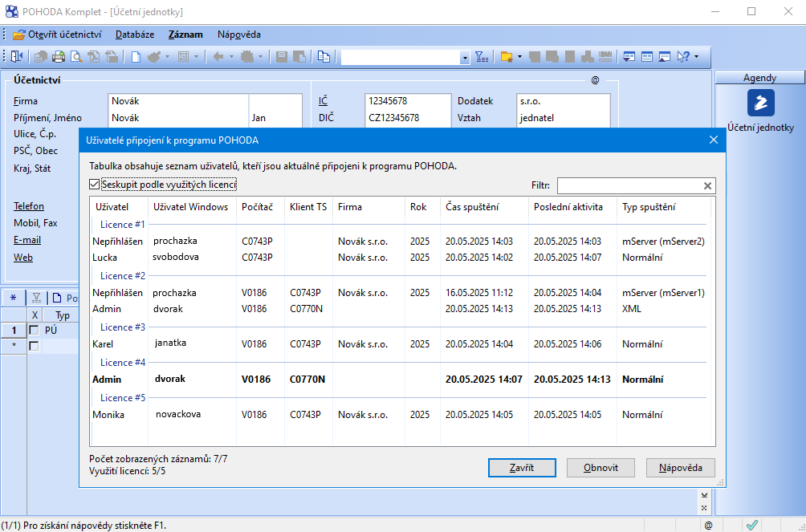Screen dimensions: 806x532
Task: Click the help pointer question mark icon
Action: tap(683, 56)
